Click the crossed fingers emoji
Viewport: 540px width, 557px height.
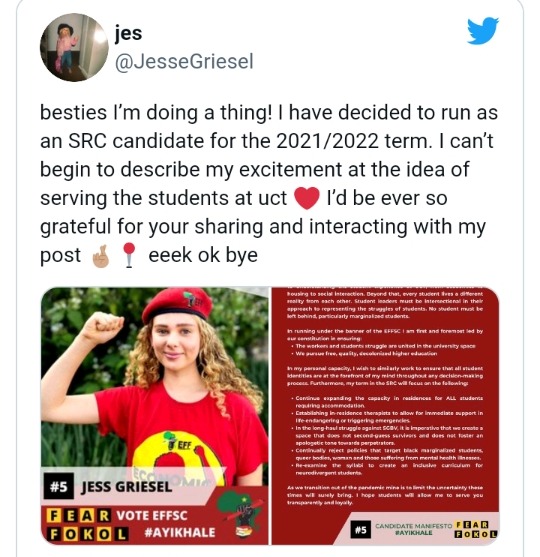tap(101, 256)
